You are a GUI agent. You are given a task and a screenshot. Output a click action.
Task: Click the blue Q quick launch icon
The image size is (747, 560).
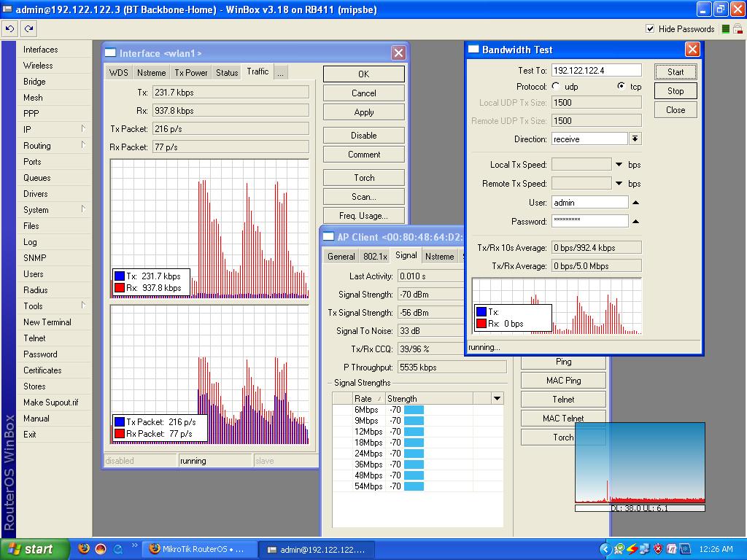tap(118, 549)
